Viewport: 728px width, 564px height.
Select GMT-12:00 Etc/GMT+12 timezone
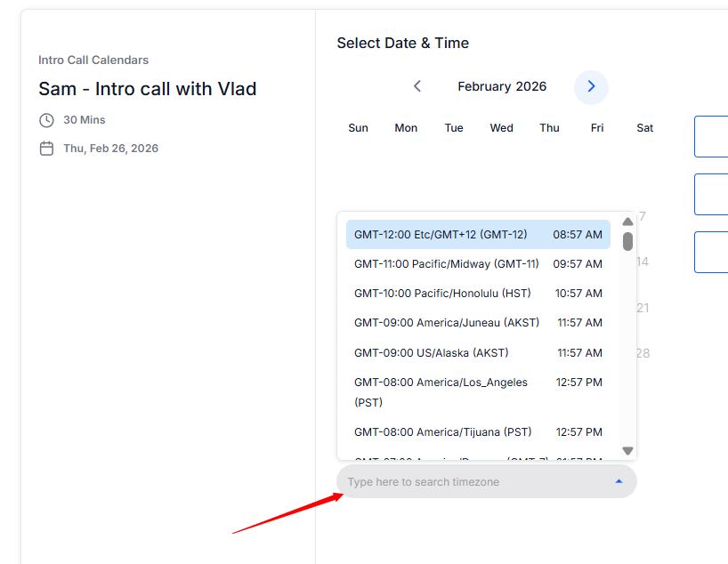(478, 235)
